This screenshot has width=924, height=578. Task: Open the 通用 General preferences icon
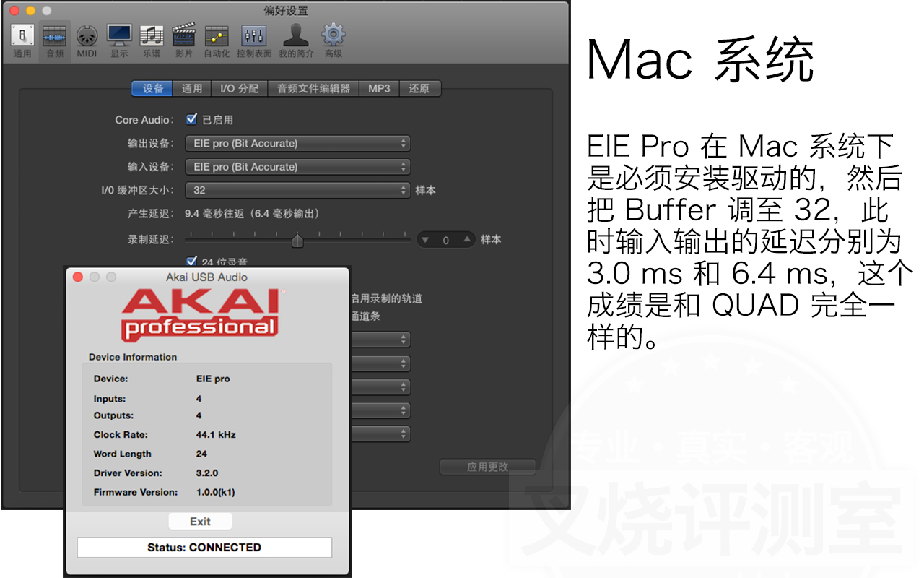tap(22, 40)
